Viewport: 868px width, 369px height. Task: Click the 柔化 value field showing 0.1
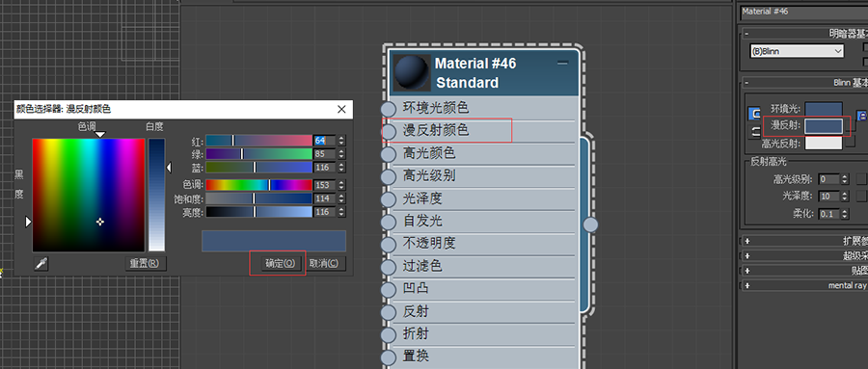click(829, 214)
